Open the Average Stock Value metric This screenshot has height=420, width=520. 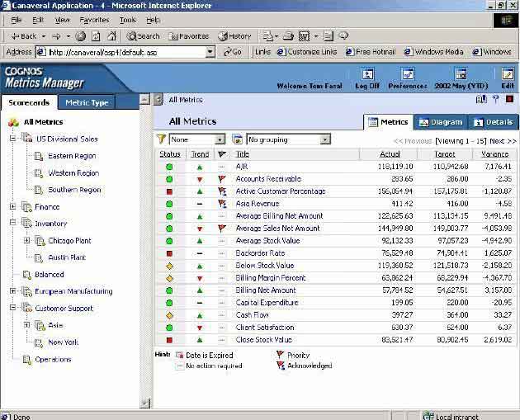267,241
